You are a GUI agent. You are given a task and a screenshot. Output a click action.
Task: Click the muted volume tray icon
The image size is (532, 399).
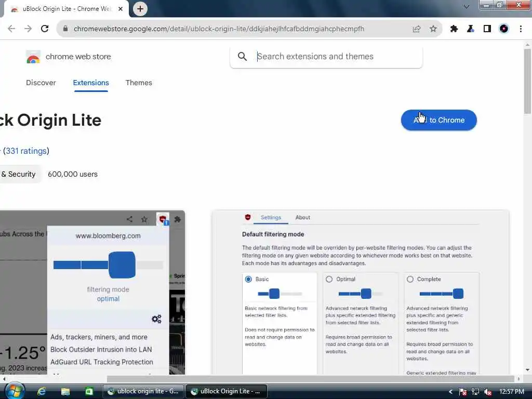tap(488, 392)
